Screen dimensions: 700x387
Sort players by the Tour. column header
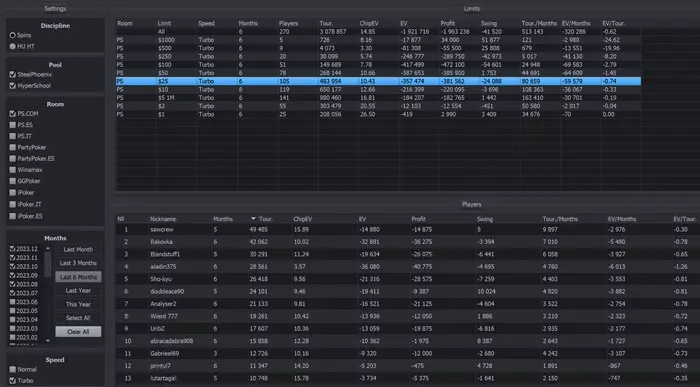pos(266,219)
